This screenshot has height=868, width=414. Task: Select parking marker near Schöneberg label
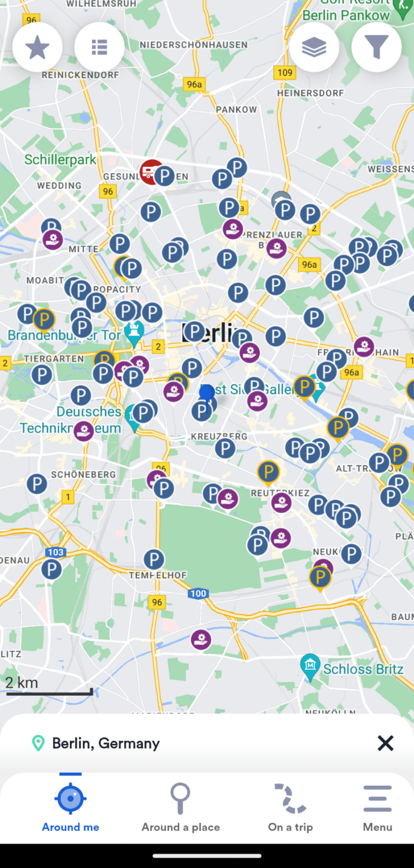[x=37, y=484]
